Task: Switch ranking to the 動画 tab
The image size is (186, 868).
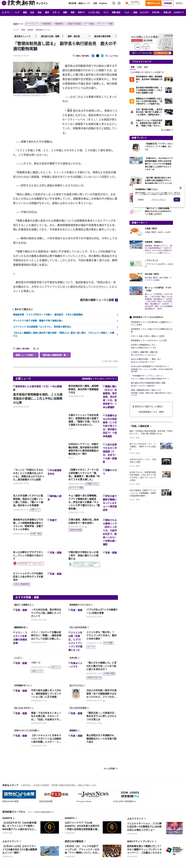Action: tap(146, 67)
